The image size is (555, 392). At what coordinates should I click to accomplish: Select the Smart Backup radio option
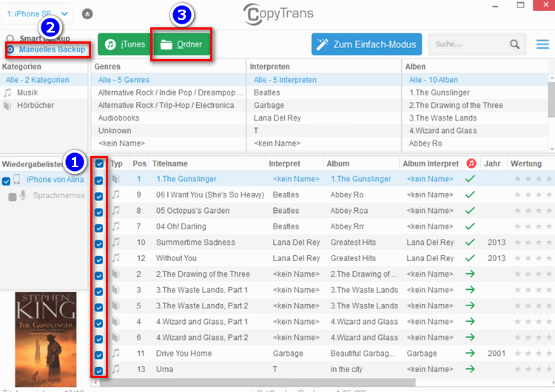[x=10, y=38]
